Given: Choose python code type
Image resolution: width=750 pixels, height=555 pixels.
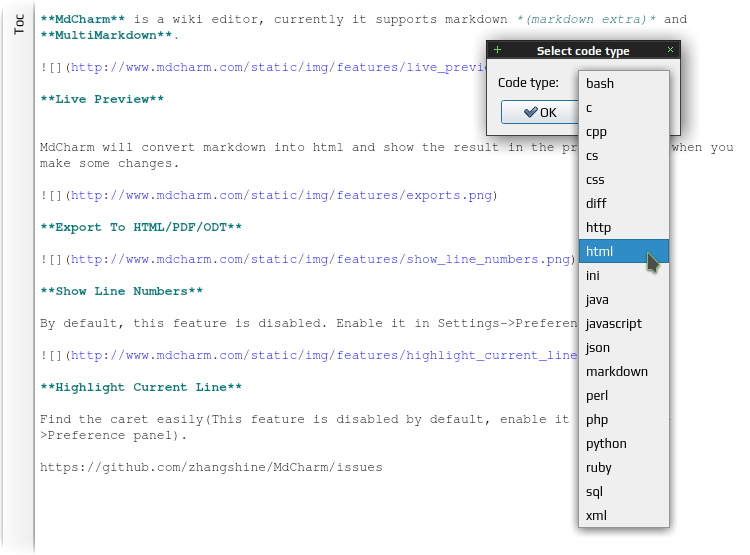Looking at the screenshot, I should [624, 444].
